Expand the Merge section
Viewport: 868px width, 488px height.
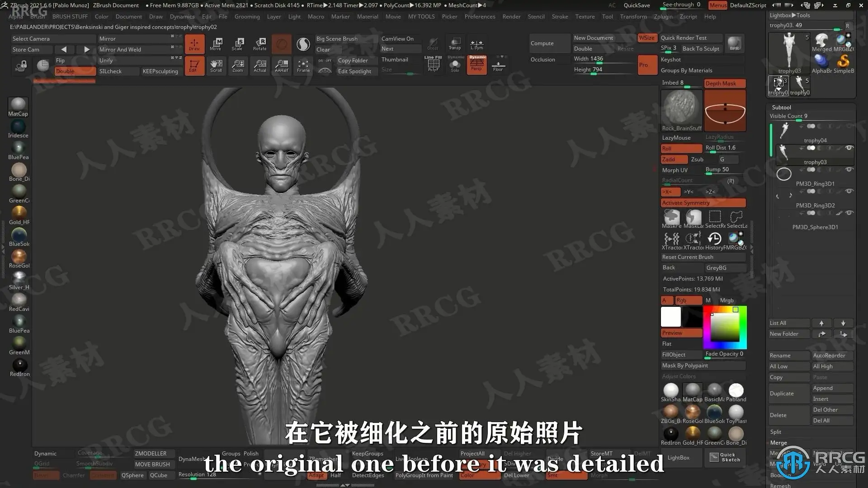tap(778, 443)
